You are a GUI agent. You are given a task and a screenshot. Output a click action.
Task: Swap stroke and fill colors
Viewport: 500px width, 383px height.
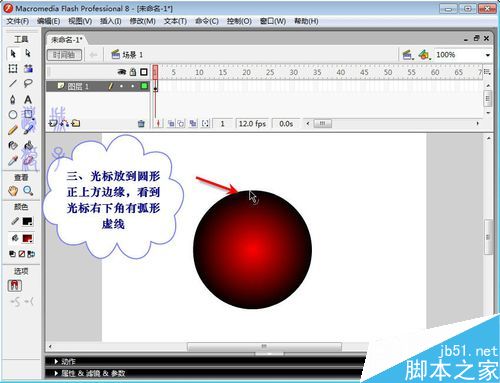tap(31, 254)
